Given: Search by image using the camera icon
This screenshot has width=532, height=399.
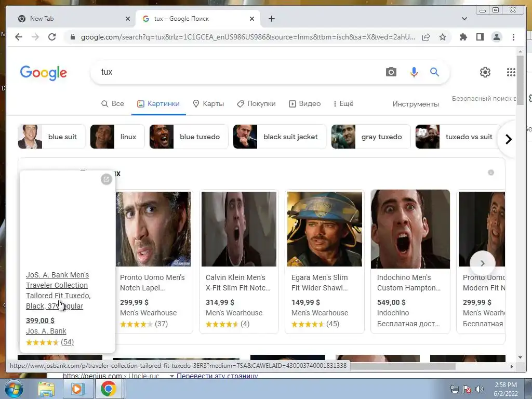Looking at the screenshot, I should (391, 72).
